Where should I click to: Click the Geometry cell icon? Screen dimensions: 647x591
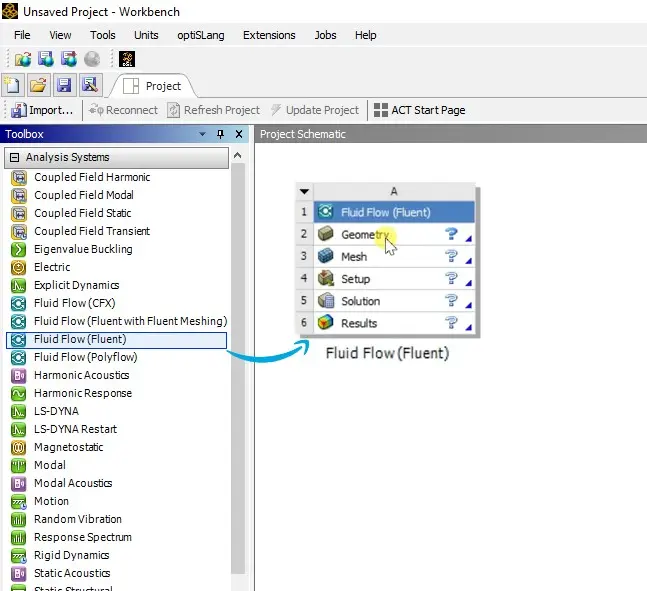pyautogui.click(x=326, y=234)
